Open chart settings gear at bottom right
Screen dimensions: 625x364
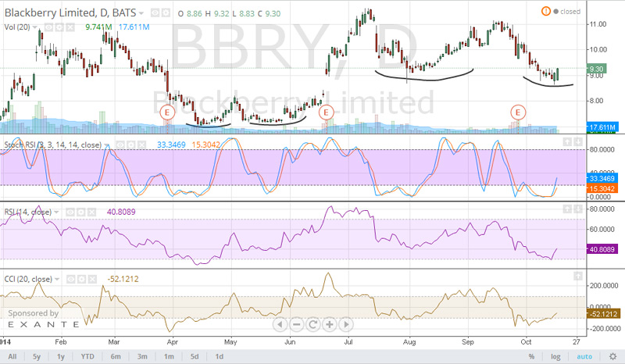(613, 356)
